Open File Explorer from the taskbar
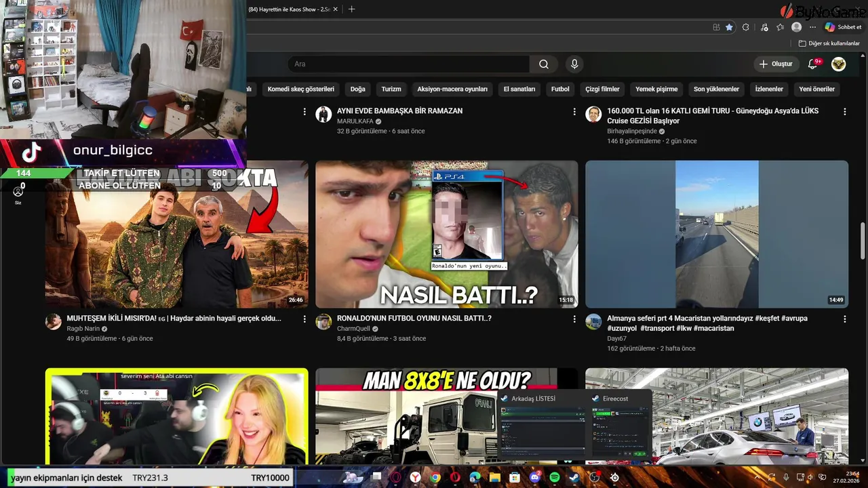 (x=495, y=477)
